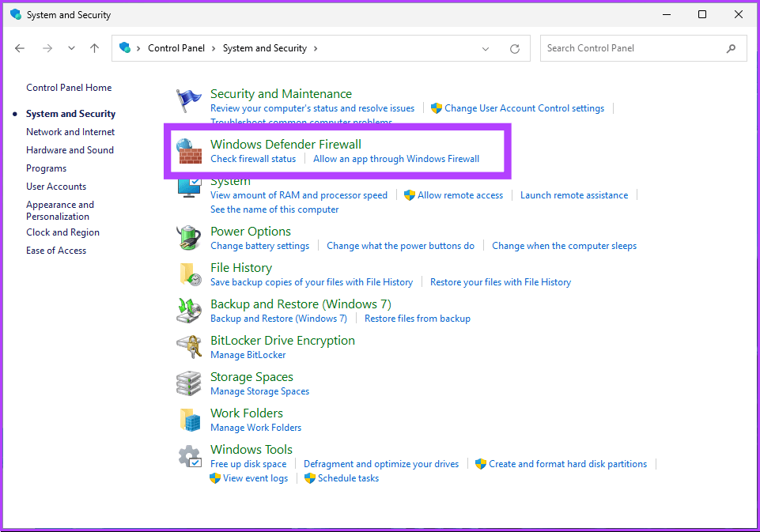Click the Storage Spaces stacked drives icon
The height and width of the screenshot is (532, 760).
pos(188,383)
